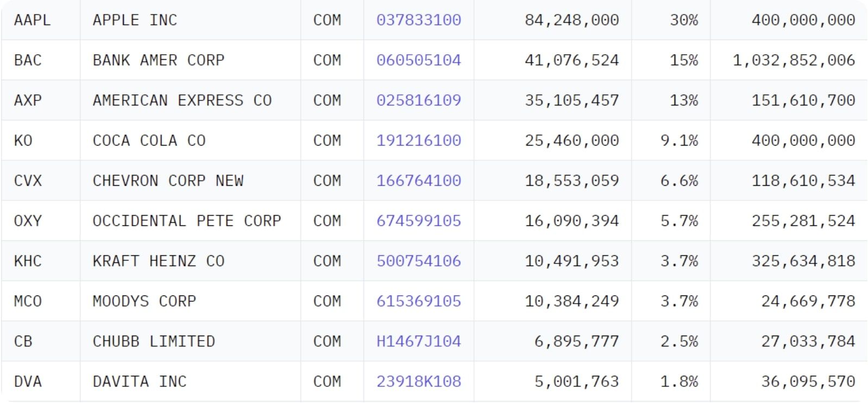This screenshot has width=868, height=403.
Task: Click the OCCIDENTAL PETE CORP company name
Action: click(x=187, y=221)
